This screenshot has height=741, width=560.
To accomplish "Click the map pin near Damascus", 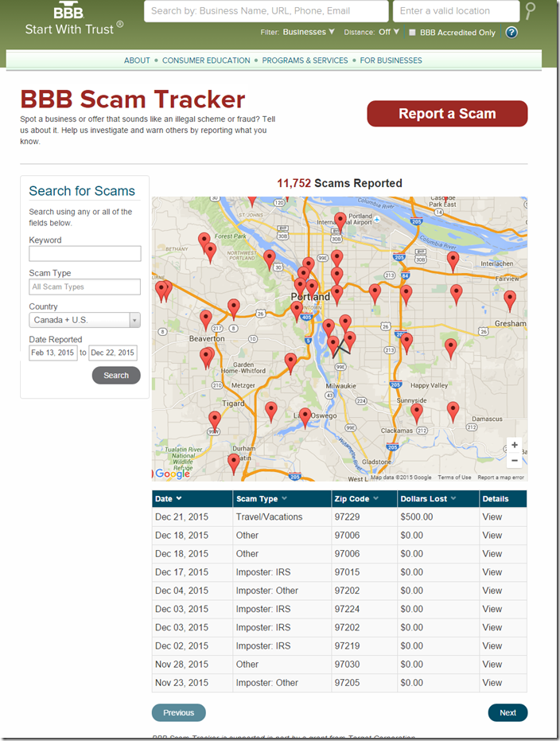I will click(453, 411).
